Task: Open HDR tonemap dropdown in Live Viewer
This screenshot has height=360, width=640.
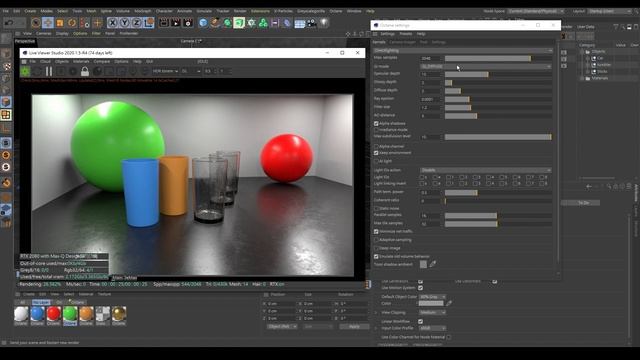Action: (165, 71)
